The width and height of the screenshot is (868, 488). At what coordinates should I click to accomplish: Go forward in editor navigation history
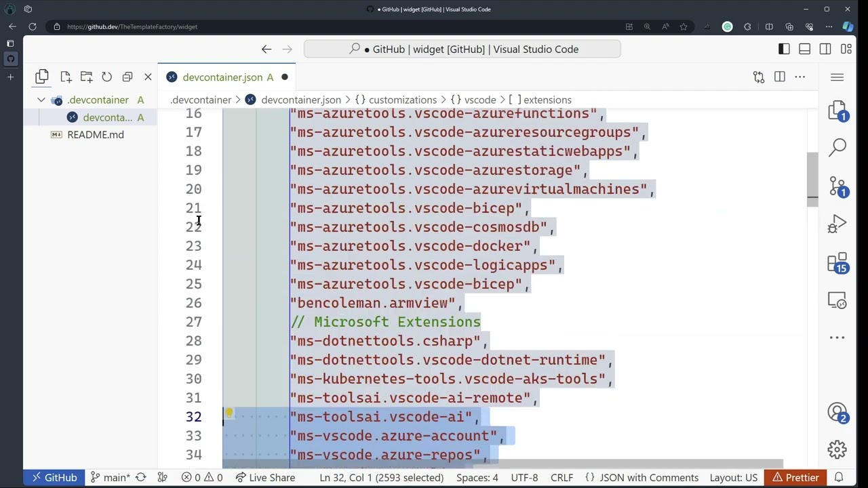[287, 49]
